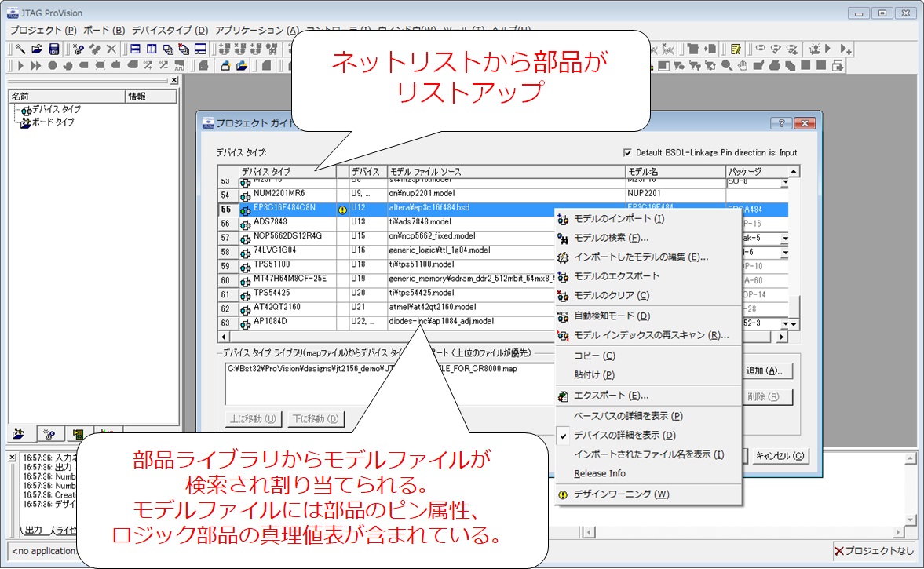Choose 自動検知モード (D) from context menu

(x=648, y=316)
